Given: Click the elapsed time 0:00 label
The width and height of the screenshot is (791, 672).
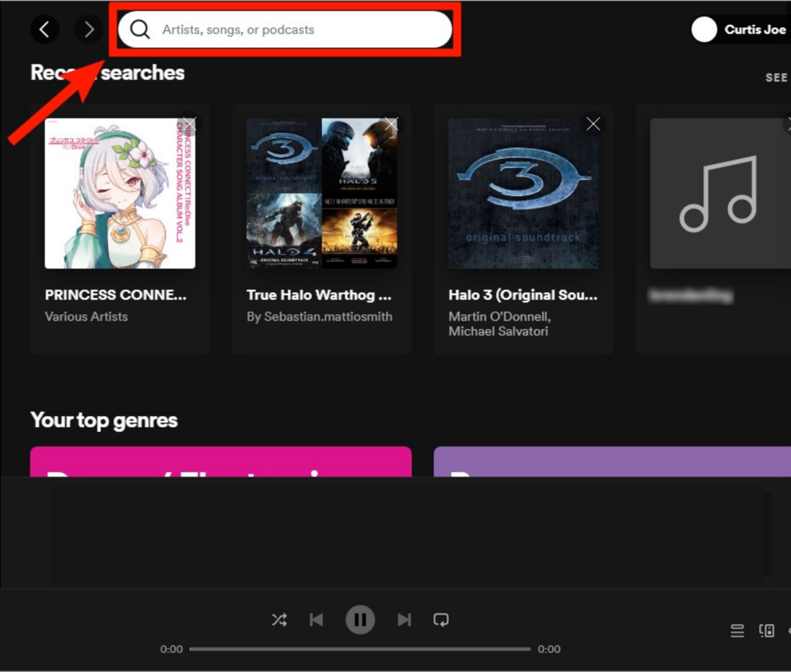Looking at the screenshot, I should tap(171, 649).
